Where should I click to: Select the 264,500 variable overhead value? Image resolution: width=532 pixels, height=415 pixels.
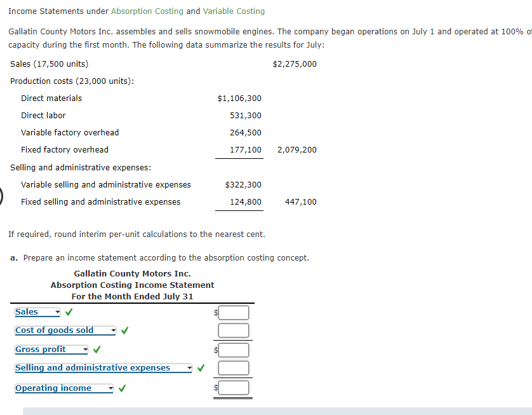(246, 132)
